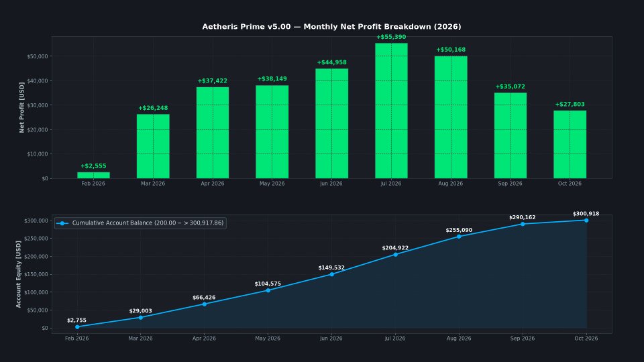Image resolution: width=644 pixels, height=362 pixels.
Task: Click the Net Profit [USD] axis label
Action: click(x=21, y=107)
